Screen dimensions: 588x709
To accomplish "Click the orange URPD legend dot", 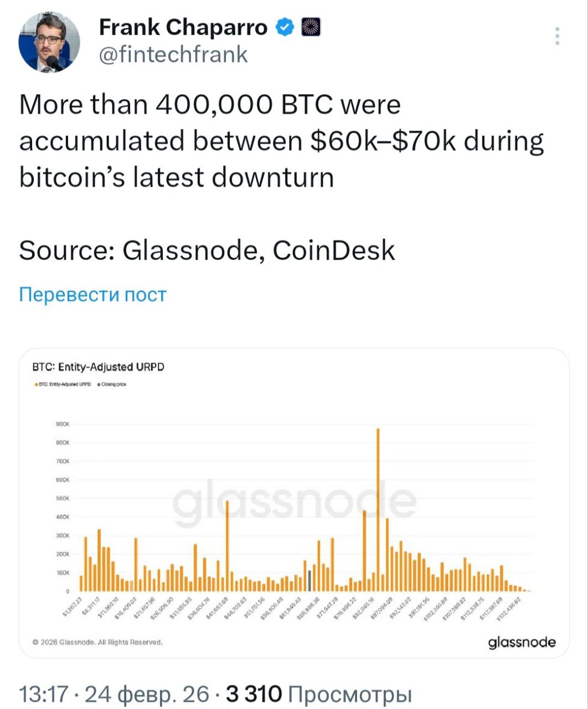I will pyautogui.click(x=36, y=384).
